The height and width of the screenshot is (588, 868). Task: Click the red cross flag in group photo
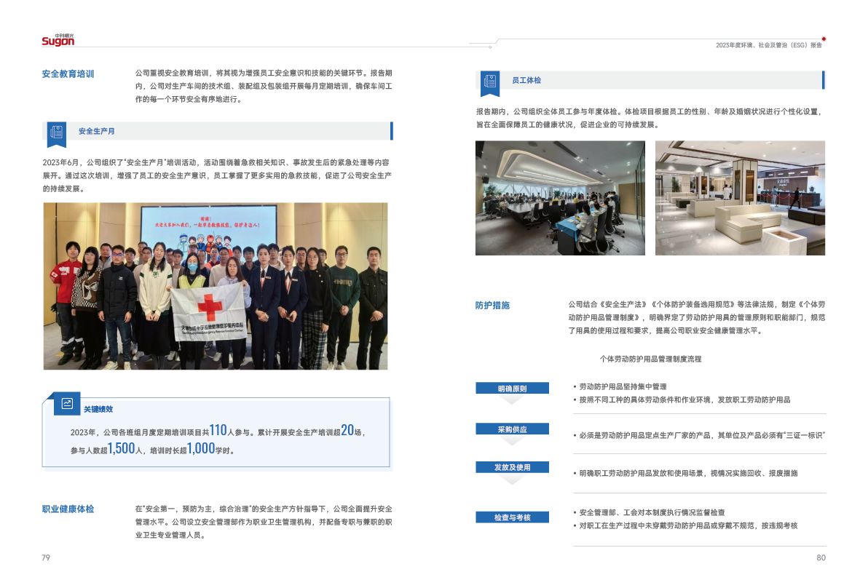coord(206,309)
